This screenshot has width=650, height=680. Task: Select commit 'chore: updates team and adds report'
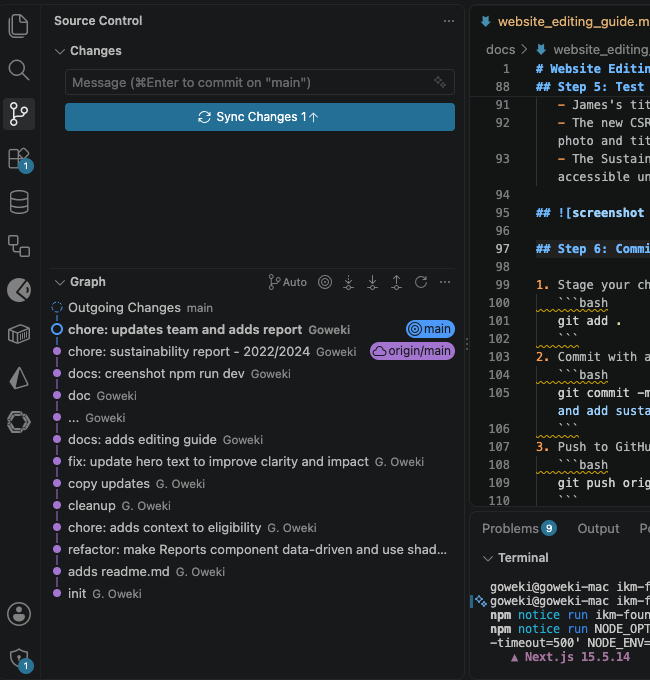[253, 330]
